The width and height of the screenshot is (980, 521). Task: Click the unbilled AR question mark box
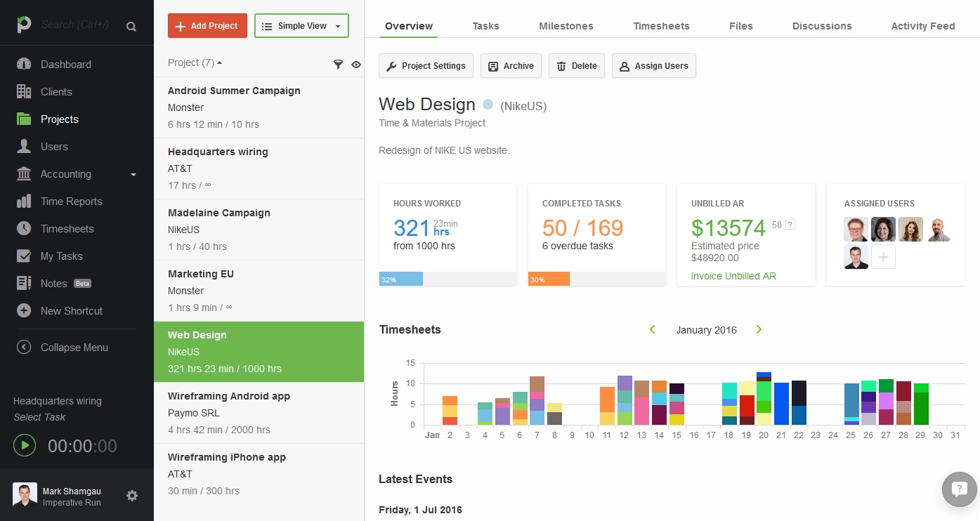click(x=790, y=225)
